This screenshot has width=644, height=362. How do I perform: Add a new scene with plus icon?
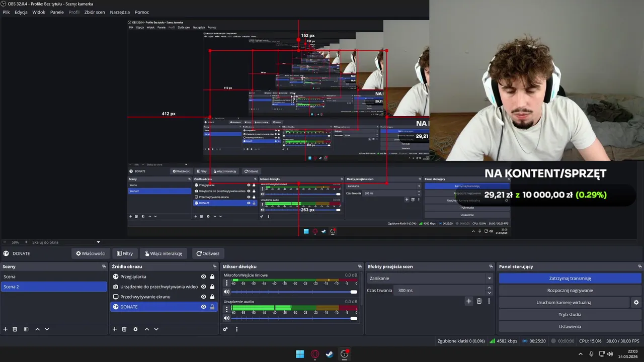coord(6,329)
